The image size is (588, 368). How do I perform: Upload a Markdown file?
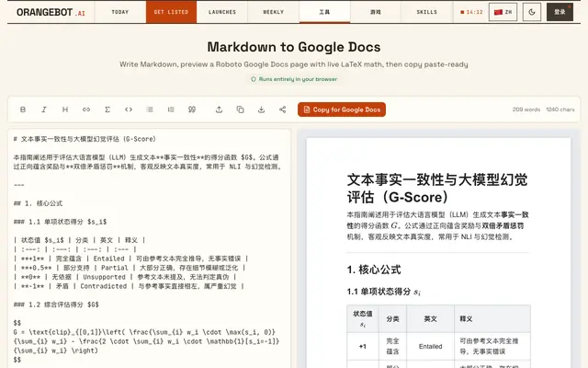[219, 109]
